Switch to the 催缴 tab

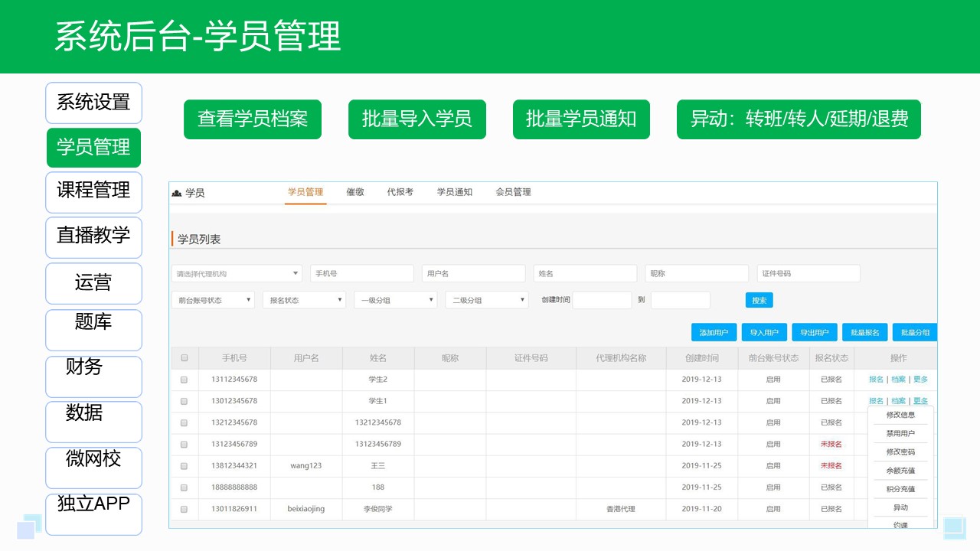pos(354,192)
